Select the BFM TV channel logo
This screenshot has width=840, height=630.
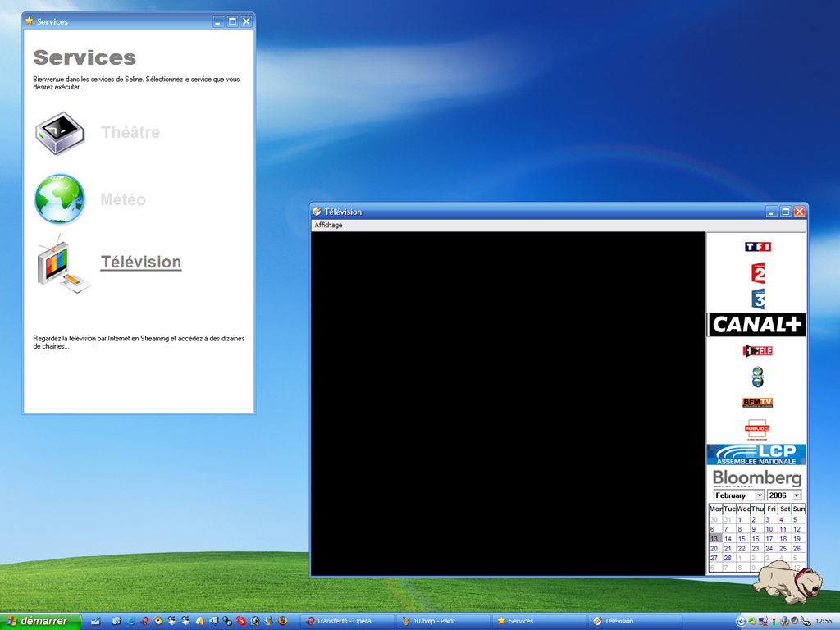(x=757, y=402)
